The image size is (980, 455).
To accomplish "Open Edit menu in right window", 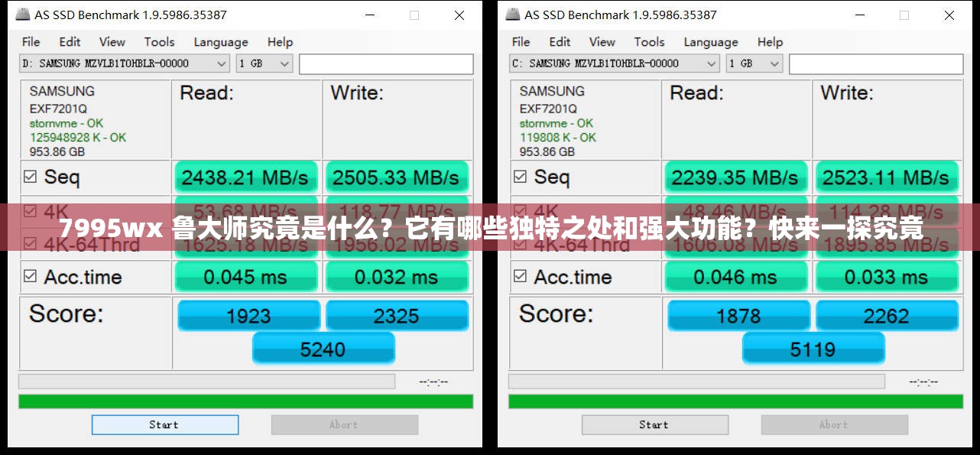I will pos(560,42).
